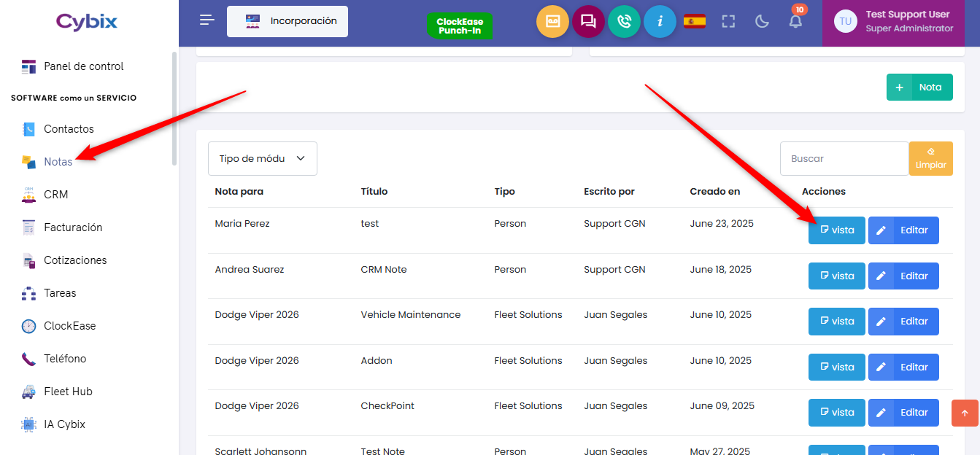This screenshot has height=455, width=980.
Task: Edit the Andrea Suarez CRM Note
Action: point(903,276)
